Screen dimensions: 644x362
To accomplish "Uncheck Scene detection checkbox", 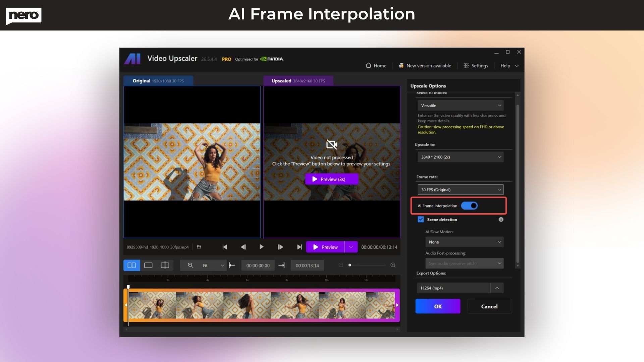I will [x=421, y=220].
